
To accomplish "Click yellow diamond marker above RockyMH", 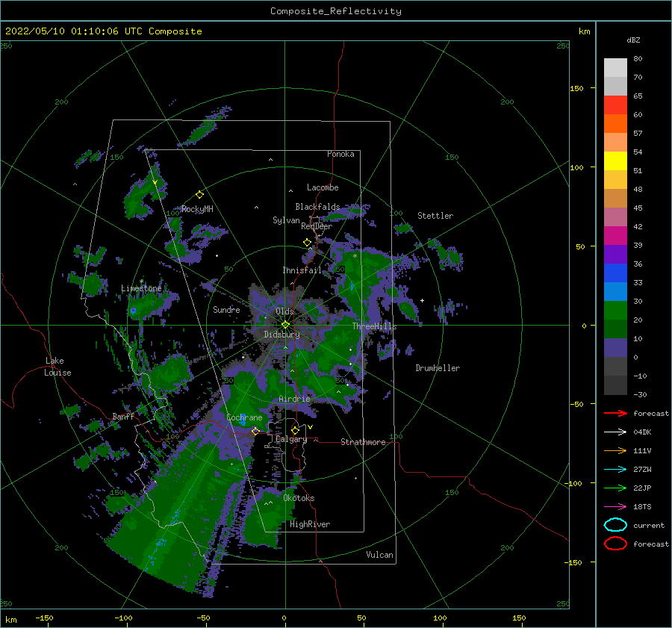I will (199, 195).
